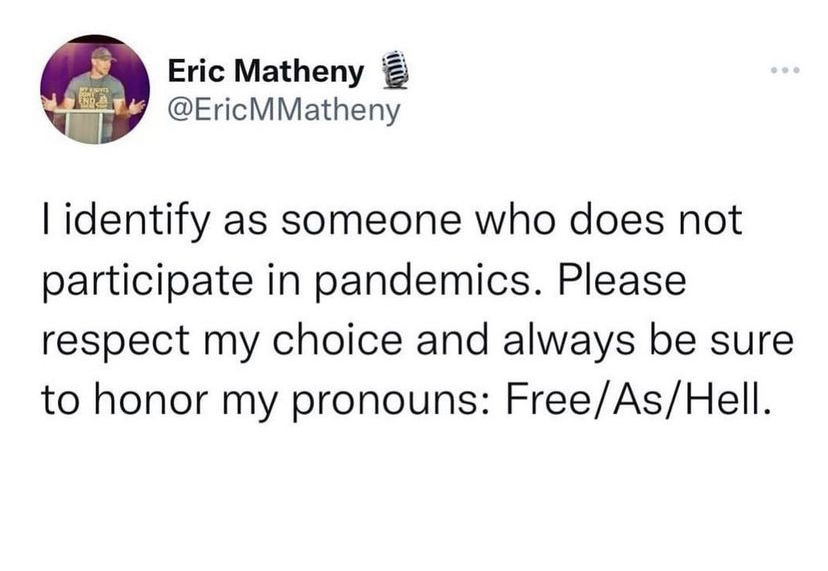This screenshot has width=828, height=571.
Task: Open Eric Matheny's profile picture
Action: point(95,90)
